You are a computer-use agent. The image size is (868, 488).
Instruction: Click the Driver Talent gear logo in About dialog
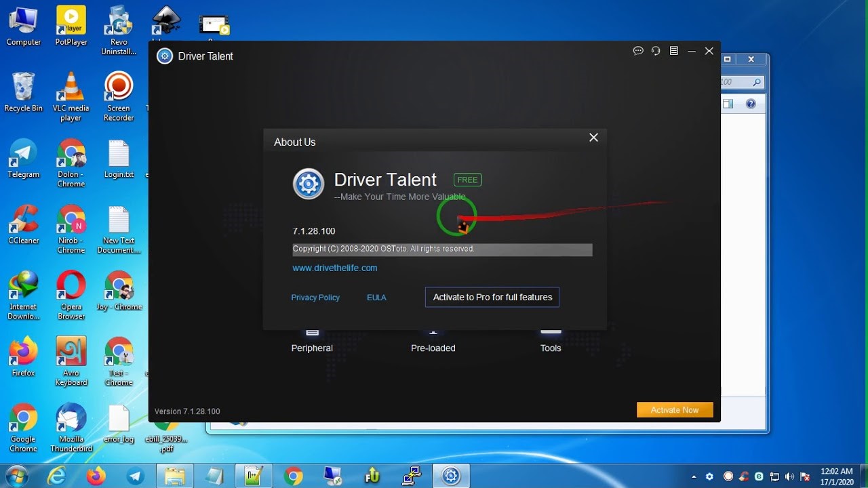(x=309, y=184)
